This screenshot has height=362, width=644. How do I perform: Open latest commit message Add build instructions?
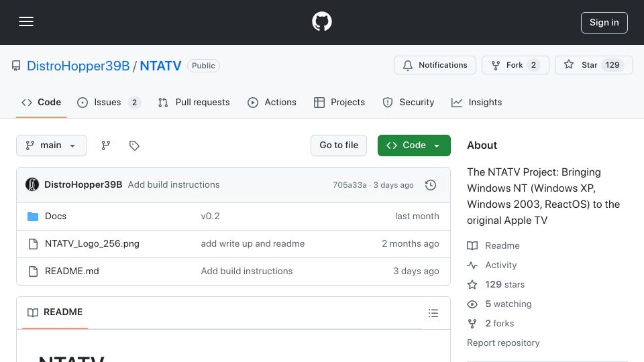coord(174,185)
